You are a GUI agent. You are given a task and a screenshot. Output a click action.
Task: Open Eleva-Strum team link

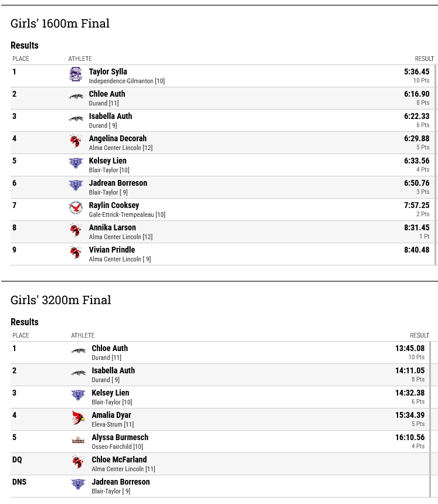coord(107,424)
